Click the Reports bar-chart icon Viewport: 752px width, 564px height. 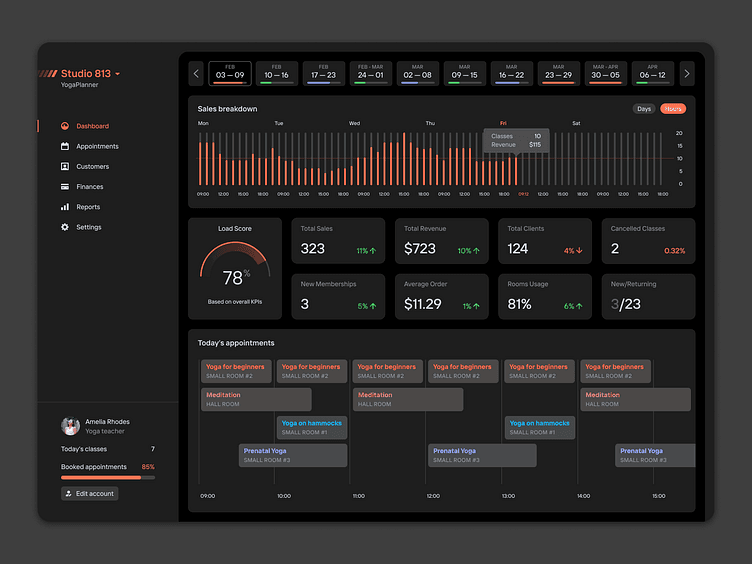point(65,207)
